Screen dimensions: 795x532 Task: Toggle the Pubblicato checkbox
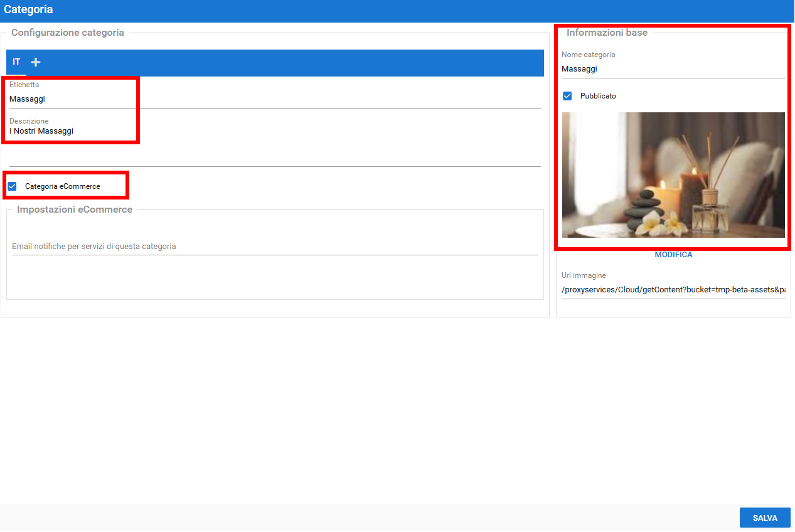coord(567,96)
